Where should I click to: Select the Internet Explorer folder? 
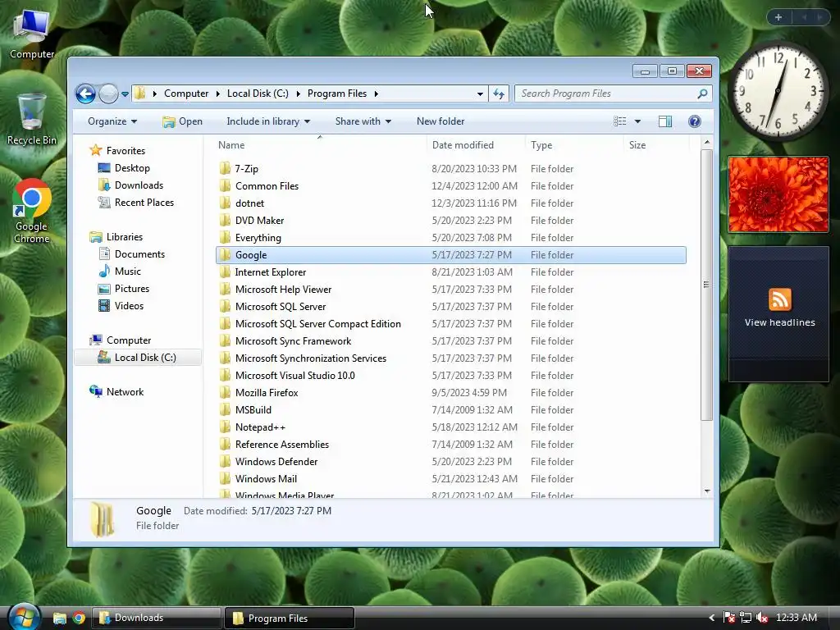click(271, 272)
